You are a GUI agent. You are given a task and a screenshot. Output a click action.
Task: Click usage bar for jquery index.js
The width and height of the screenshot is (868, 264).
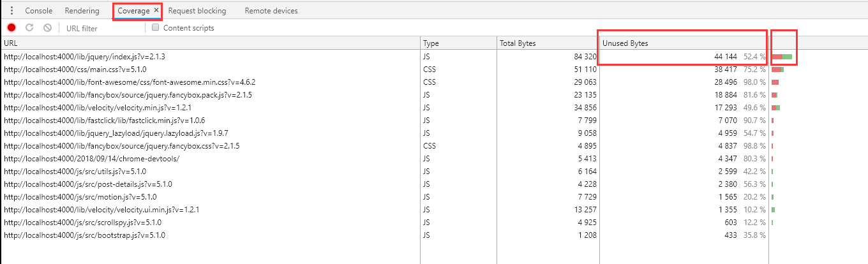pos(782,57)
